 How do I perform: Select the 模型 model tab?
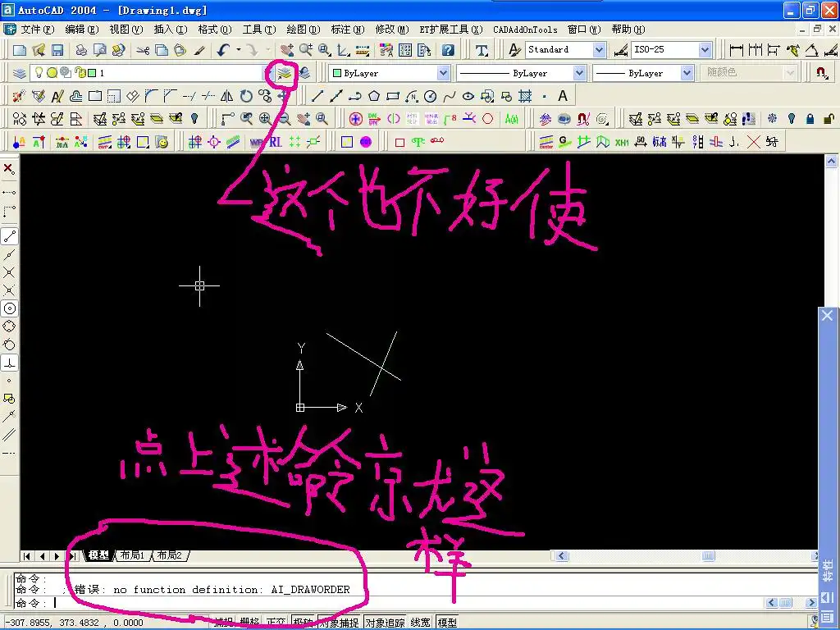click(99, 555)
